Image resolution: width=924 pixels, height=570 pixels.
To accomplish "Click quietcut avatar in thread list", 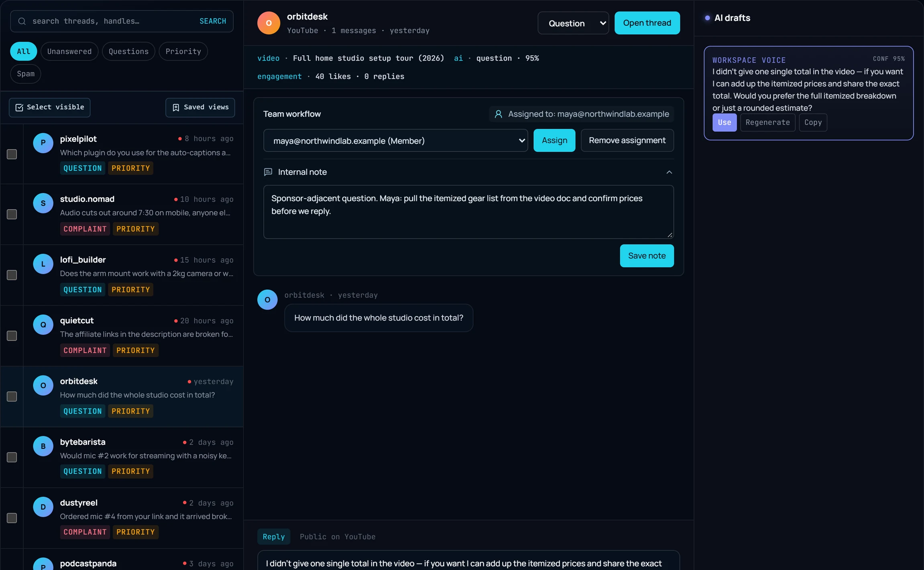I will [43, 325].
